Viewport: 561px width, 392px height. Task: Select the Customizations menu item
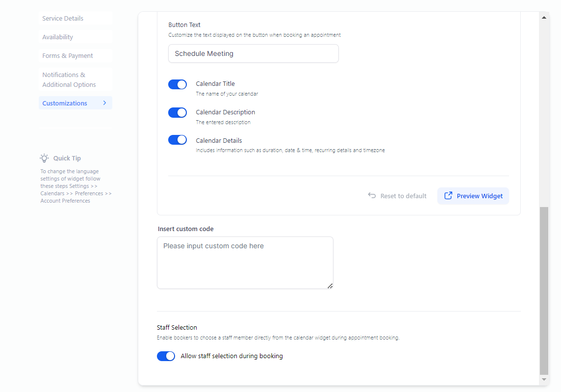click(x=65, y=103)
